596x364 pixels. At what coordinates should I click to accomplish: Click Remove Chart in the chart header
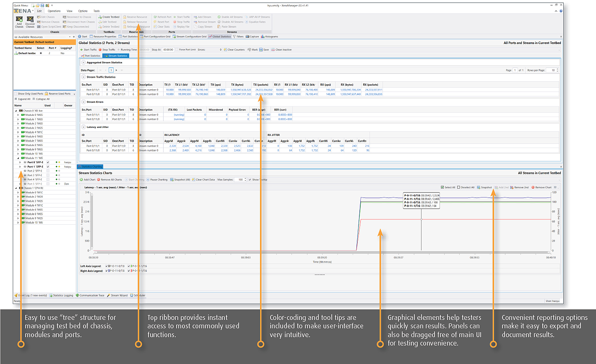click(x=541, y=187)
